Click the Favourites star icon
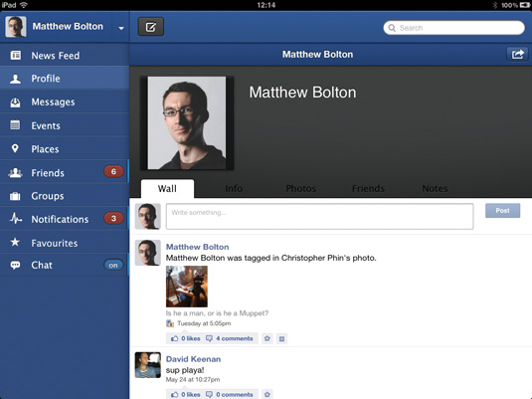532x399 pixels. pos(15,242)
